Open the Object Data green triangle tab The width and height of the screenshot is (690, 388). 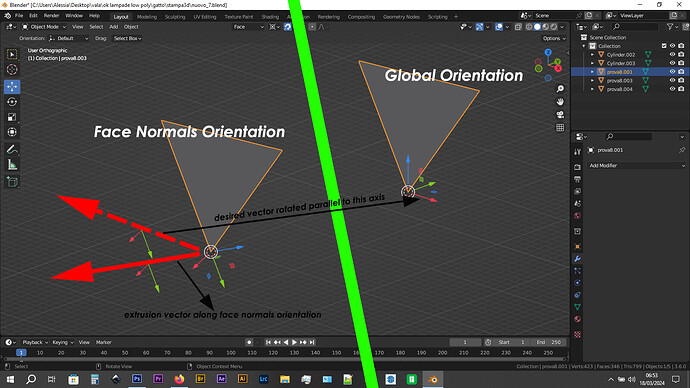pyautogui.click(x=577, y=307)
